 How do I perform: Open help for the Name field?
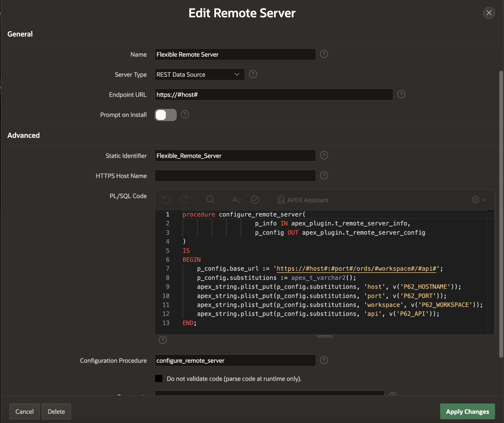[x=324, y=54]
